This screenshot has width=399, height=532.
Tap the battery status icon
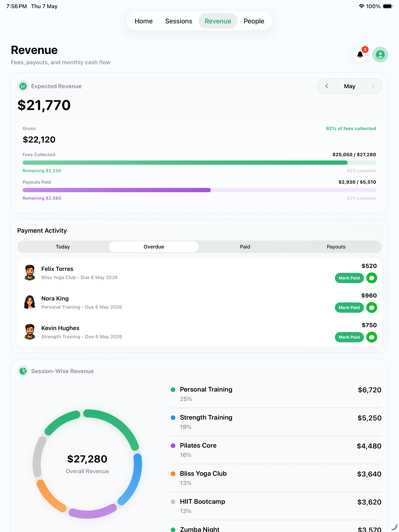tap(388, 6)
